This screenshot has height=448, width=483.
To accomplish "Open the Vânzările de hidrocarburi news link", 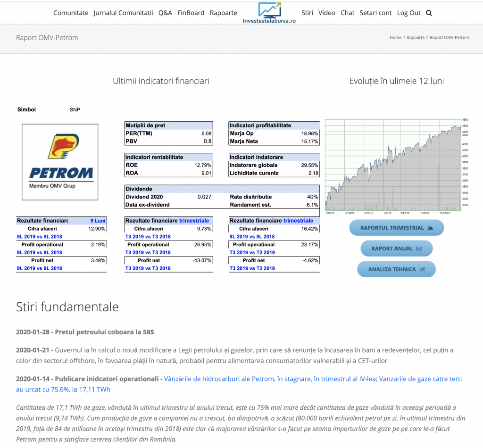I will (x=239, y=384).
